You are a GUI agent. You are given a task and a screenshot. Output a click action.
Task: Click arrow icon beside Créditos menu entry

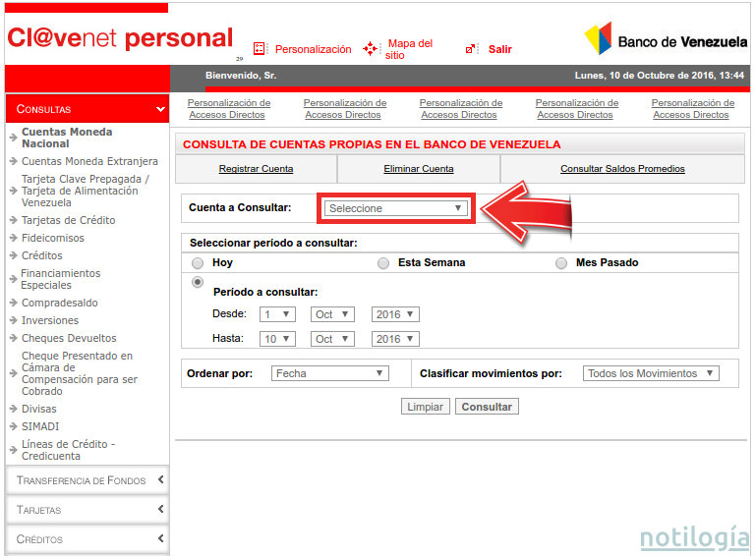(x=14, y=255)
